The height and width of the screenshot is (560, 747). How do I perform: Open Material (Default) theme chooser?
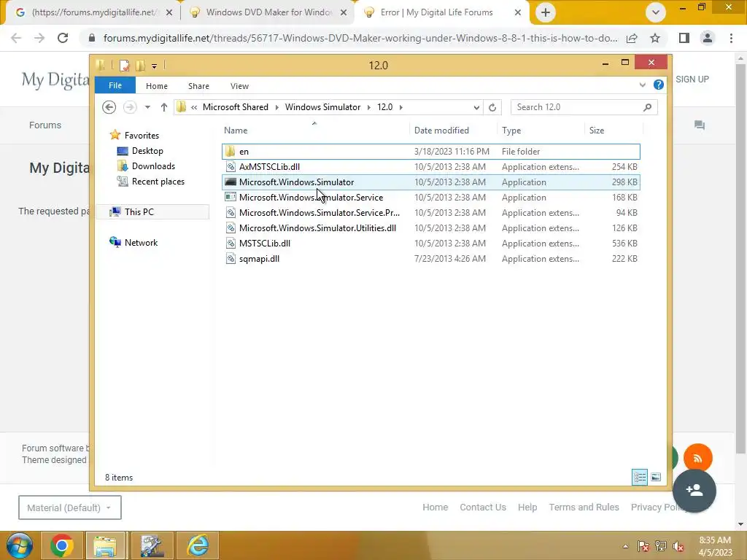coord(69,507)
